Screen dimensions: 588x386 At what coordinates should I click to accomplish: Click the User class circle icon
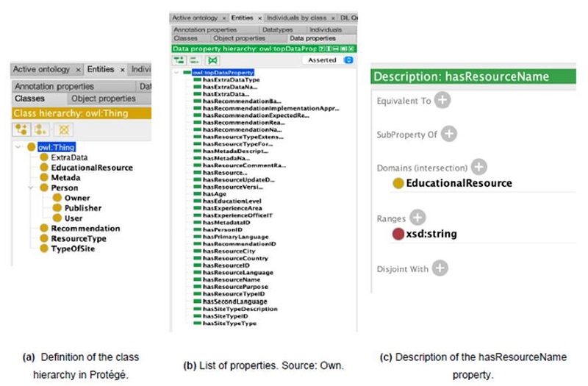pos(57,218)
